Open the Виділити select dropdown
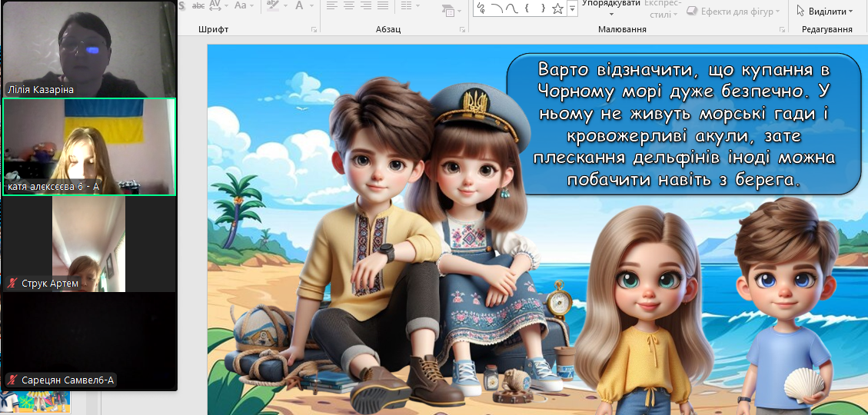 click(x=824, y=12)
